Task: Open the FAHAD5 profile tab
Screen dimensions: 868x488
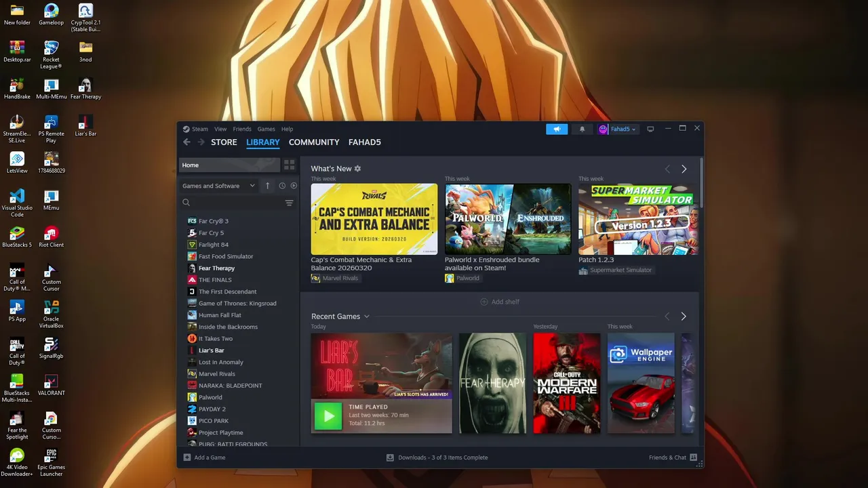Action: pyautogui.click(x=365, y=142)
